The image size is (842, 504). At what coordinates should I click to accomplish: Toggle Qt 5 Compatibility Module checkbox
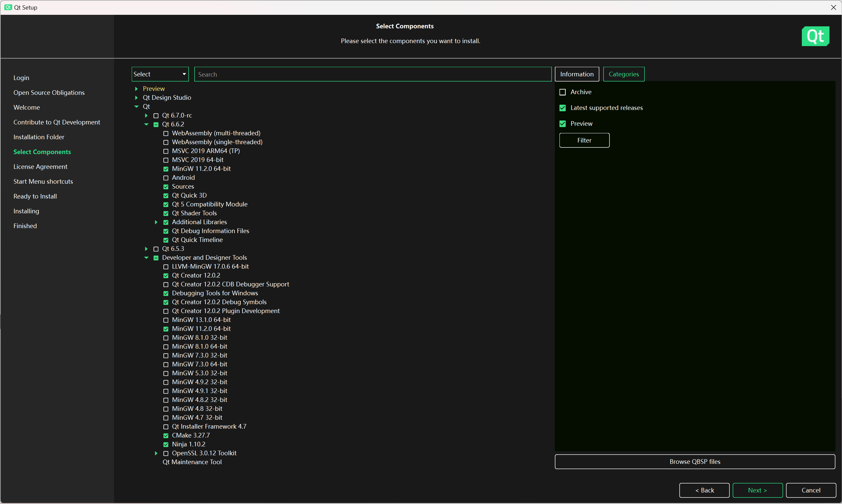[166, 204]
